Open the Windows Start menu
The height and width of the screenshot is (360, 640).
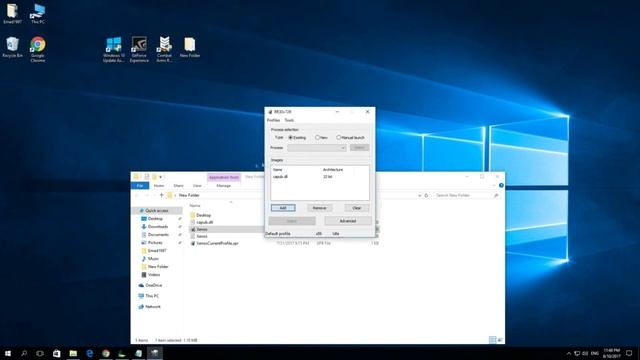(x=7, y=353)
